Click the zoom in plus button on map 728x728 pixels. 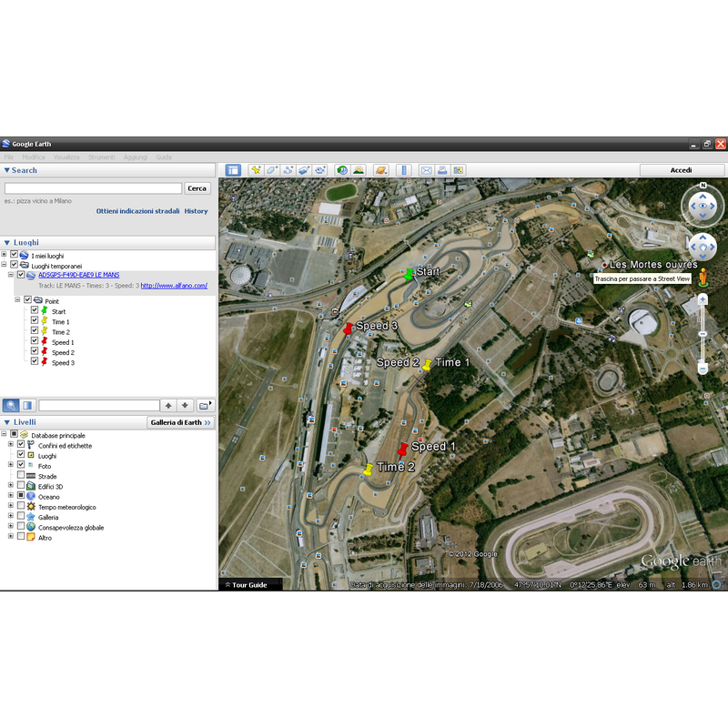click(x=703, y=299)
